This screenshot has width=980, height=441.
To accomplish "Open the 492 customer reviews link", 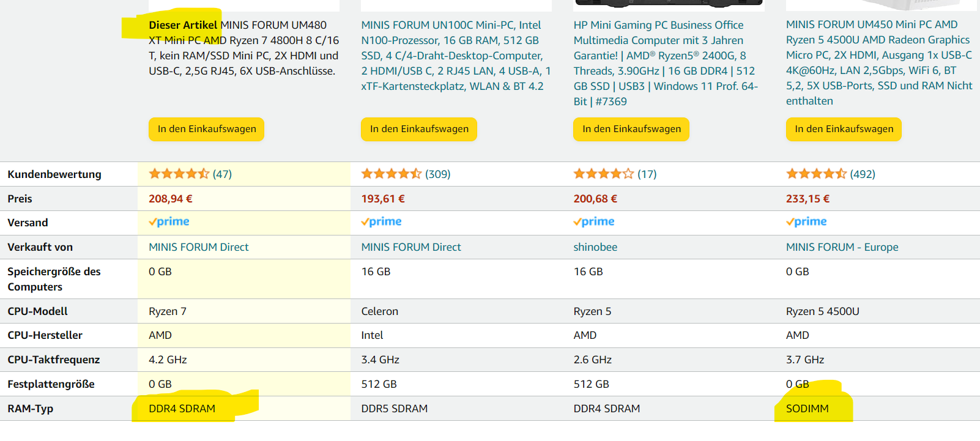I will [x=863, y=174].
